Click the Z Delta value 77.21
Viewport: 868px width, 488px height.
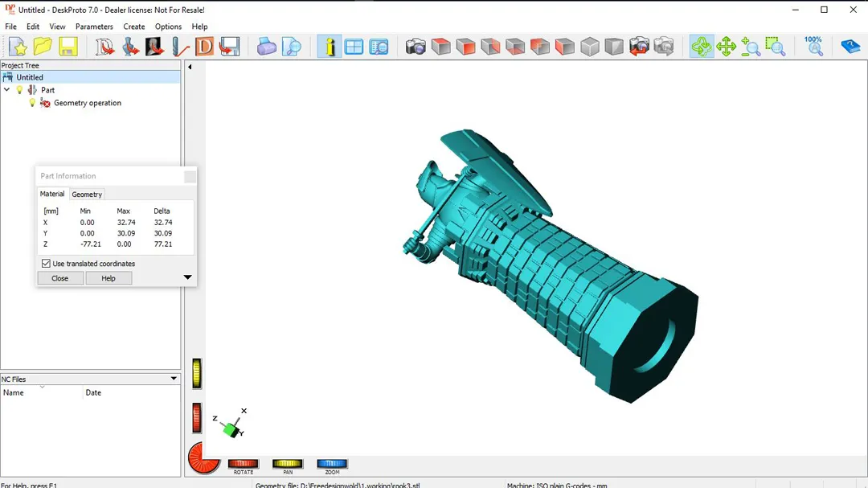(162, 244)
